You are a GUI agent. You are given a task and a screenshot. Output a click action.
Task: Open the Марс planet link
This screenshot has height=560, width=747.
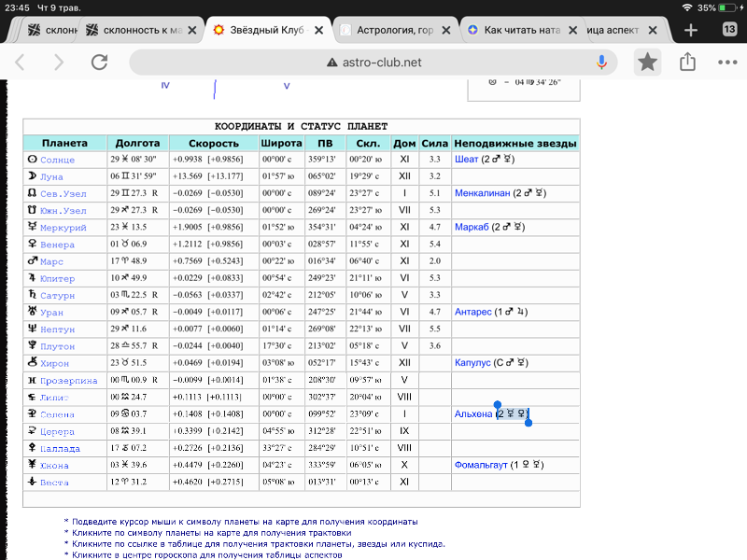coord(51,261)
